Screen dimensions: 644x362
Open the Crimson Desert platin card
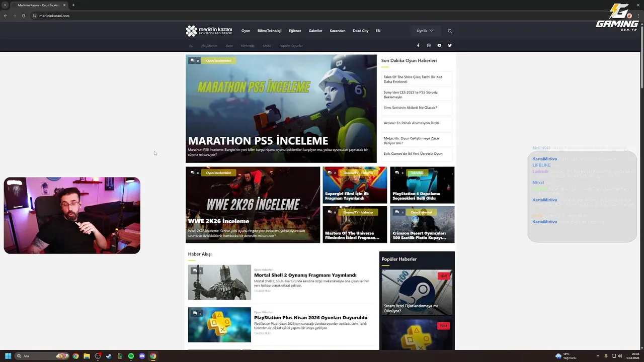[x=422, y=224]
